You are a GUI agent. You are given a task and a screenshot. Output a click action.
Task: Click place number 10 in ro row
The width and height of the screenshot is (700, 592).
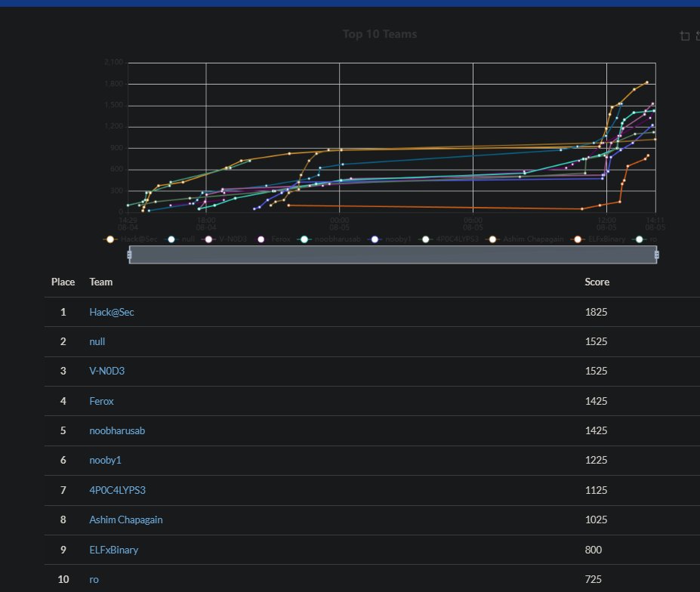63,579
